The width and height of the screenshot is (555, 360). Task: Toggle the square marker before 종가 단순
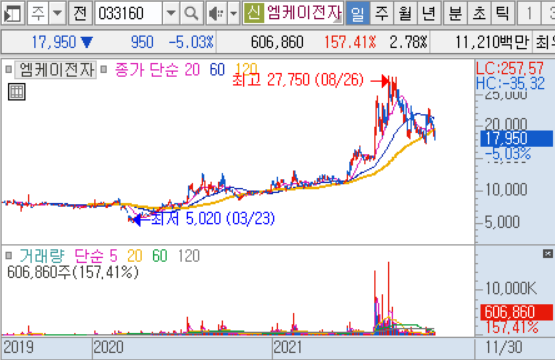pos(103,69)
